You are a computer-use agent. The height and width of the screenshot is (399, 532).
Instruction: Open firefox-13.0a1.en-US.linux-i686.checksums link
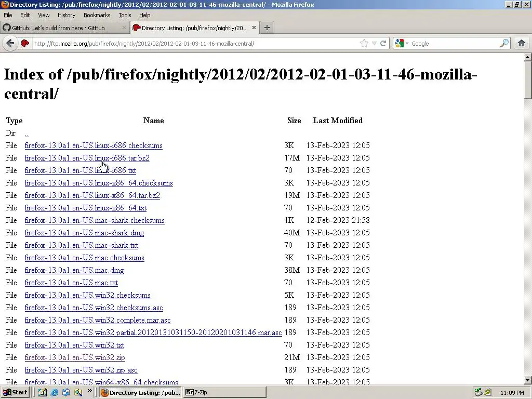(x=94, y=145)
